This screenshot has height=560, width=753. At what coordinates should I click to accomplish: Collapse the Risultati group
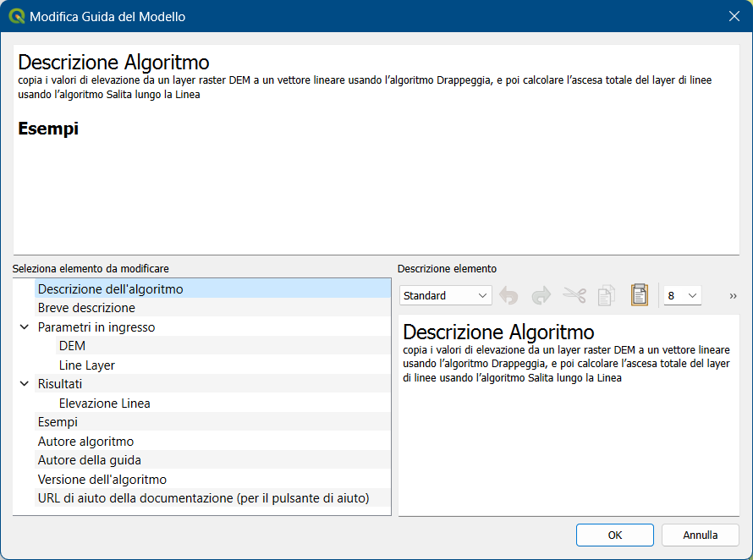click(25, 384)
